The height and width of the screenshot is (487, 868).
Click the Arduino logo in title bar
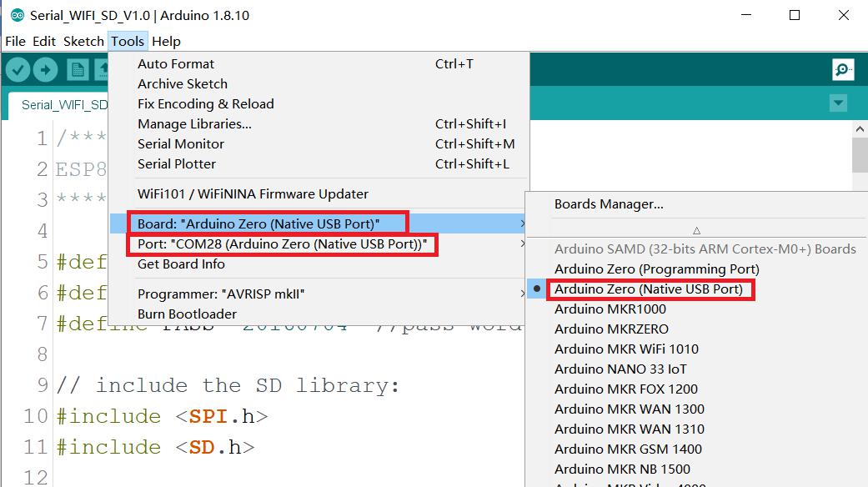point(18,16)
